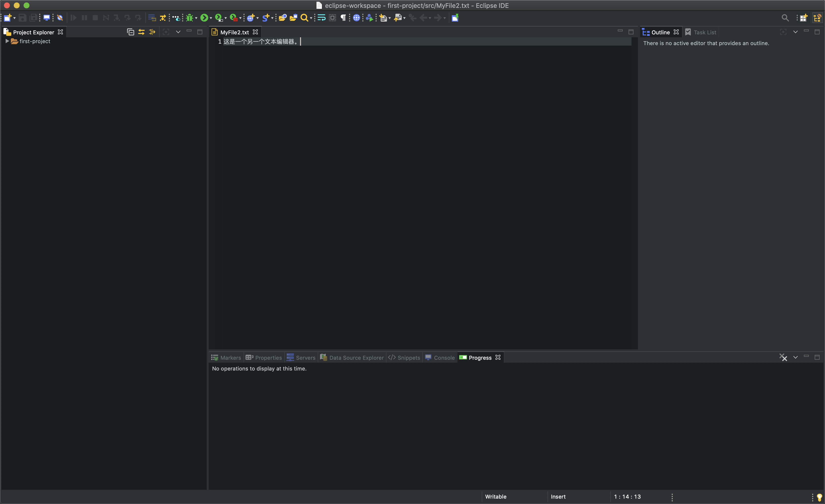Click the Save toolbar icon

click(22, 18)
